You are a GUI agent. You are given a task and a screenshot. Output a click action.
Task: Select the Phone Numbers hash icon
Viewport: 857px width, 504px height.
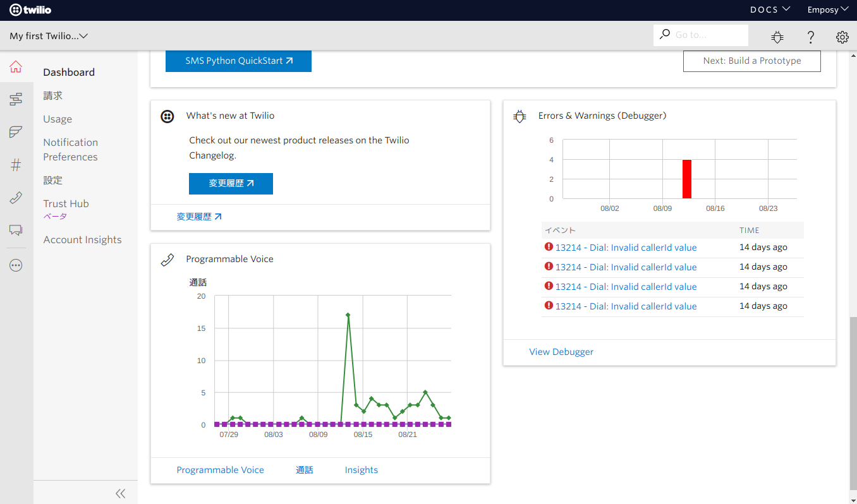click(x=16, y=165)
